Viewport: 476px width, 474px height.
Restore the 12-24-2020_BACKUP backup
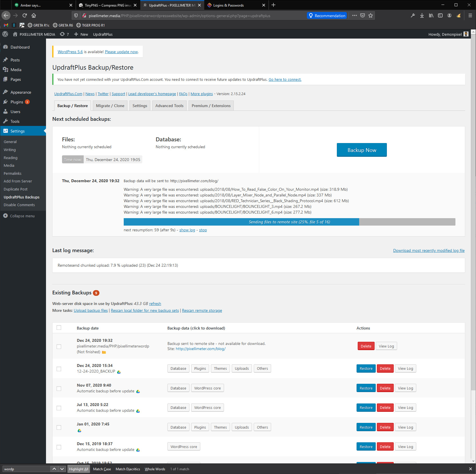pyautogui.click(x=366, y=368)
